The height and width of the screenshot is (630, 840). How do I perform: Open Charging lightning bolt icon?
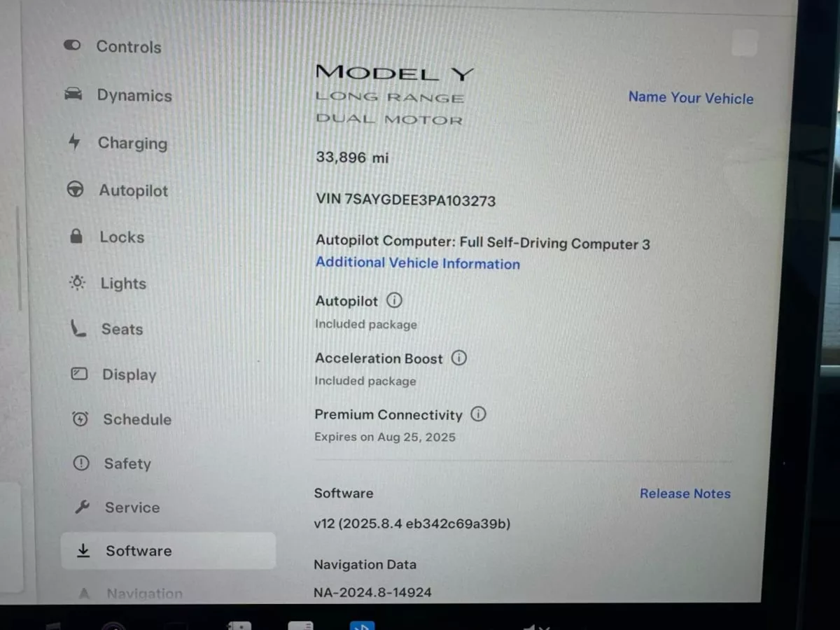(x=74, y=142)
